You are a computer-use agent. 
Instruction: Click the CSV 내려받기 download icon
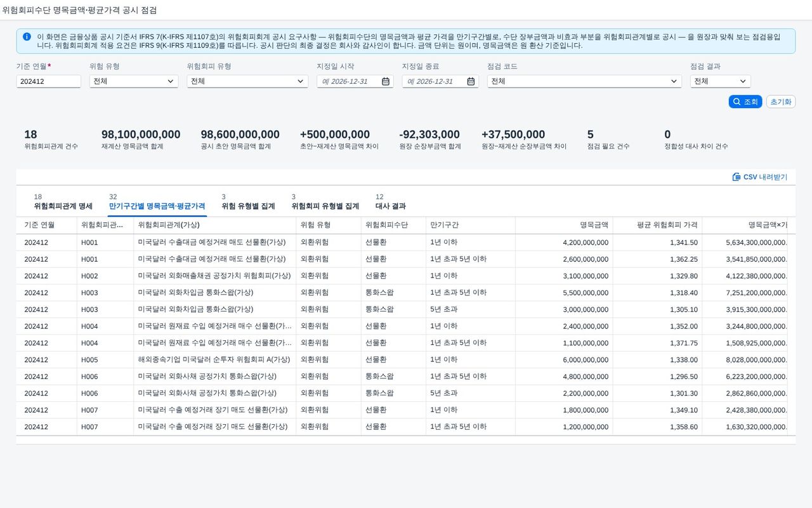(737, 177)
